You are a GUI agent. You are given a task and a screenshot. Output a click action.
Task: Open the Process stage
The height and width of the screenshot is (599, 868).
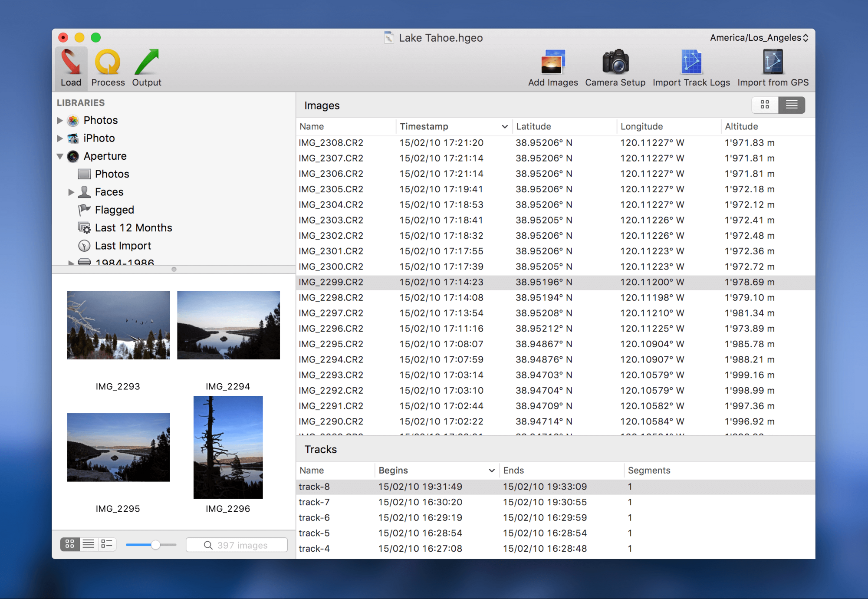[x=108, y=69]
